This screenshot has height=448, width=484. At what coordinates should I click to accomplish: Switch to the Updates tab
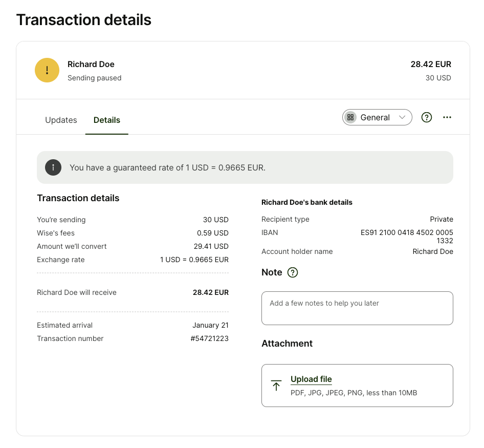(x=61, y=120)
